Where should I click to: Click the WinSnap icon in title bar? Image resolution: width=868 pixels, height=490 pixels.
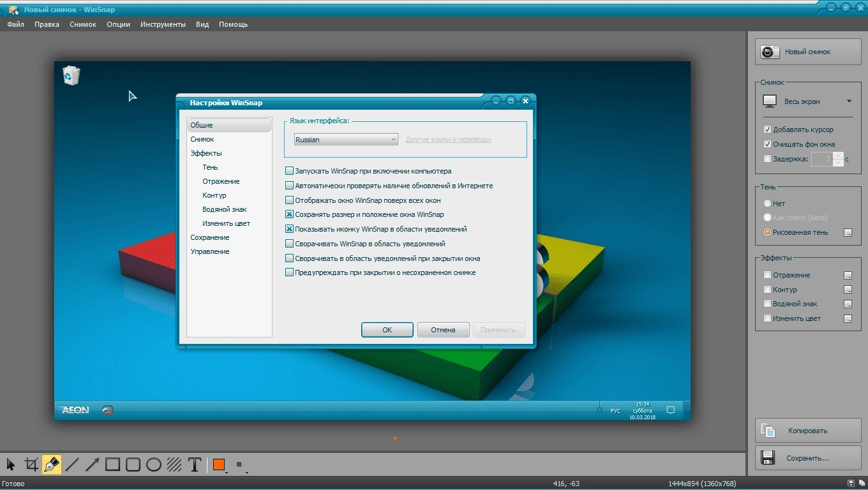pyautogui.click(x=13, y=10)
